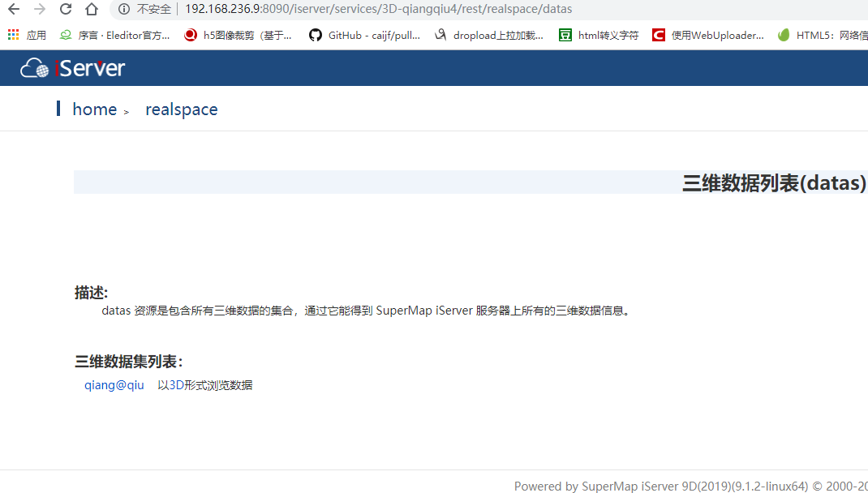Open the GitHub - caijf/pull bookmark
Image resolution: width=868 pixels, height=493 pixels.
point(364,35)
